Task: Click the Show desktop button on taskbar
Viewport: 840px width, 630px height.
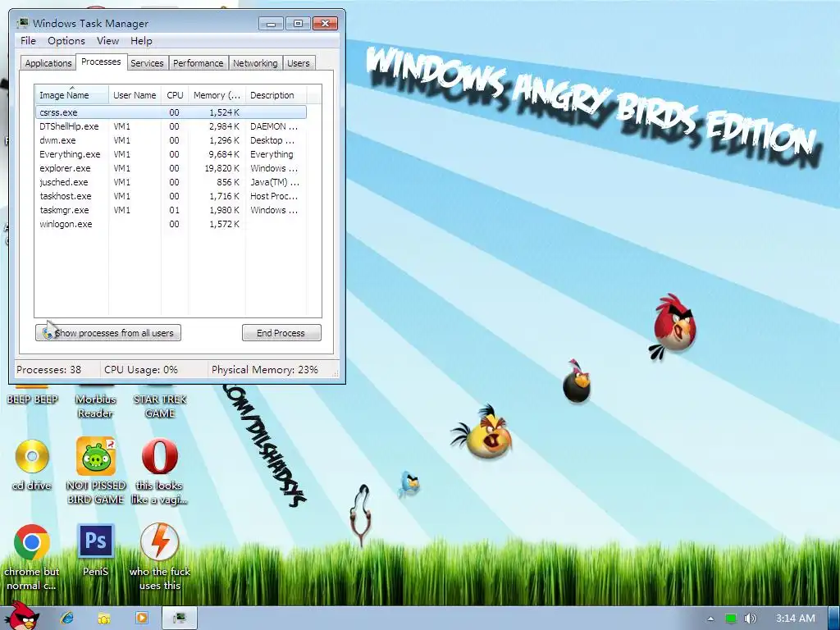Action: click(834, 618)
